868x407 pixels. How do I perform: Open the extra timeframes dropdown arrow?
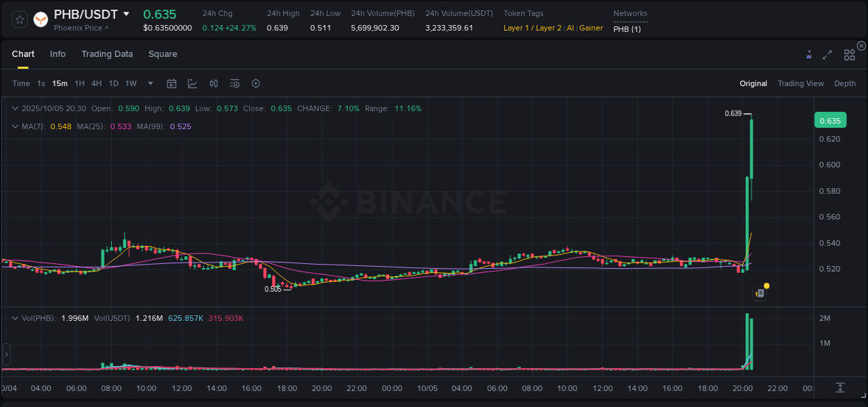point(149,83)
